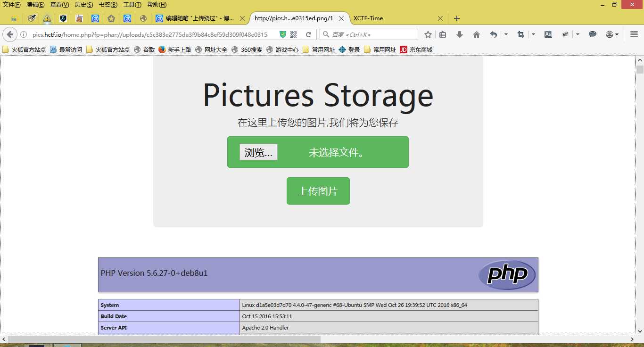Click the "Apache 2.0 Handler" cell
This screenshot has height=347, width=644.
pyautogui.click(x=265, y=328)
